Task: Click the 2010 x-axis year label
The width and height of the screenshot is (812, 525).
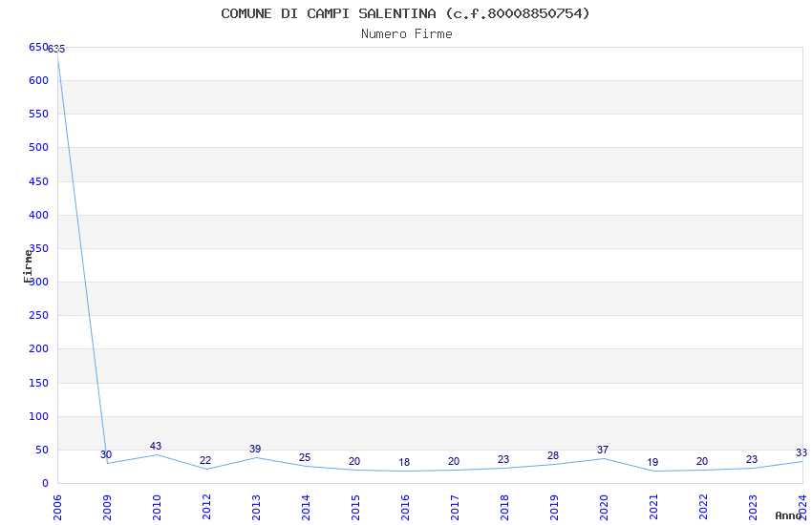Action: pos(157,507)
